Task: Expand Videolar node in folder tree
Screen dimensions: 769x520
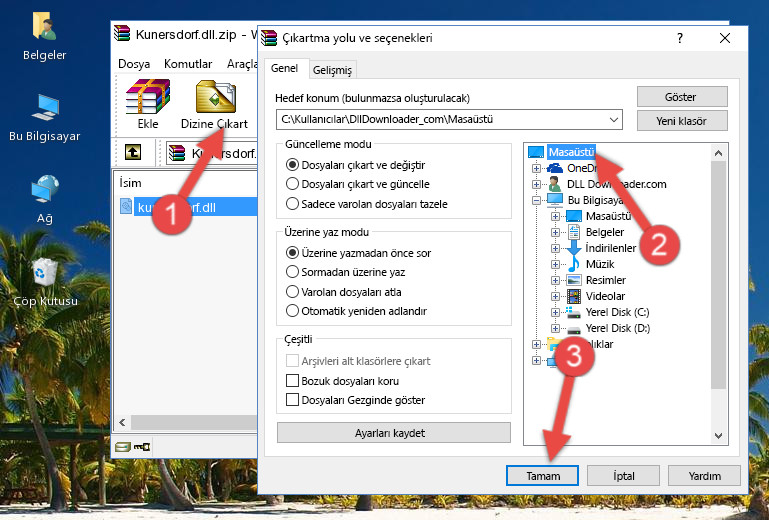Action: pyautogui.click(x=555, y=296)
